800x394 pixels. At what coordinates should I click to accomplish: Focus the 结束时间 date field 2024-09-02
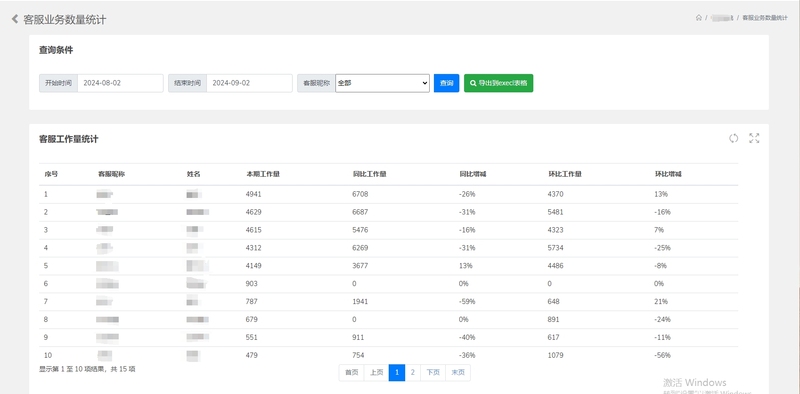tap(249, 83)
